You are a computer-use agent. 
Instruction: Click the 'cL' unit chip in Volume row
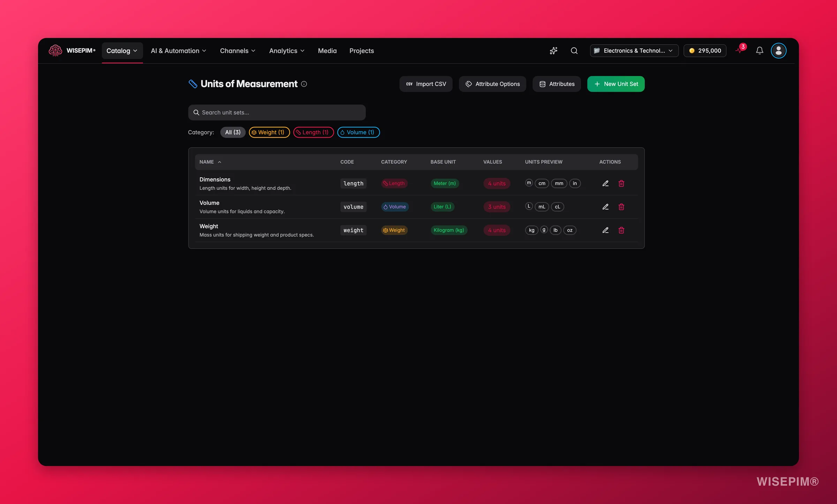coord(557,207)
